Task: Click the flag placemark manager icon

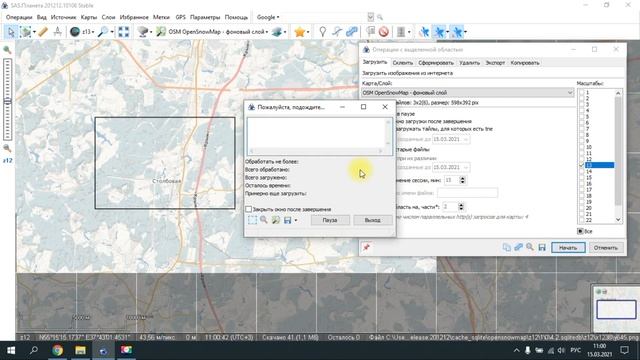Action: (x=370, y=32)
